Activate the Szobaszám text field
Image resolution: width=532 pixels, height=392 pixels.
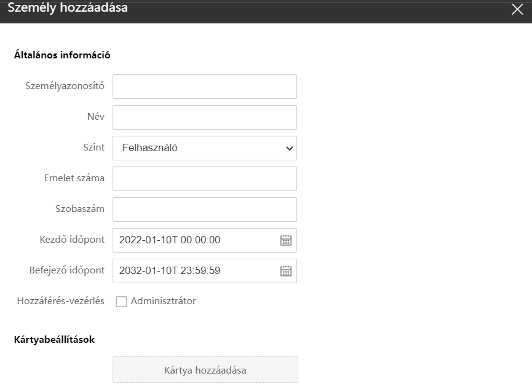(x=205, y=210)
